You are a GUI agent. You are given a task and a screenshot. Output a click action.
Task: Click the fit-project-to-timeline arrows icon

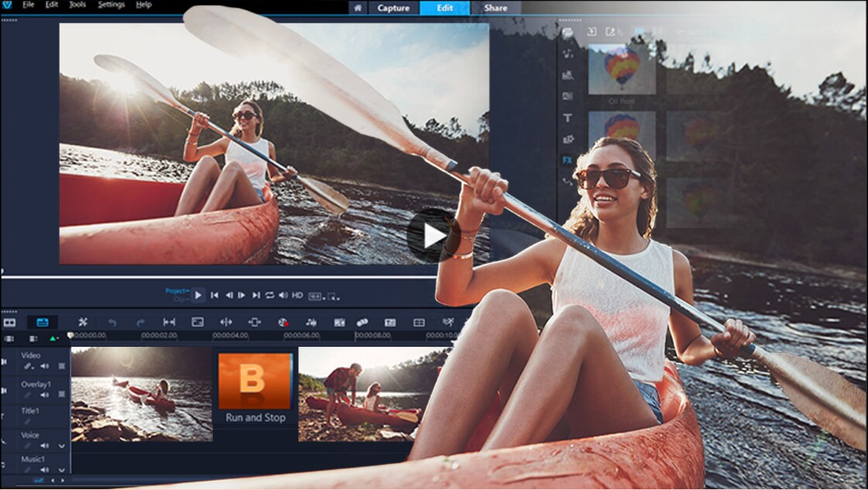click(169, 322)
